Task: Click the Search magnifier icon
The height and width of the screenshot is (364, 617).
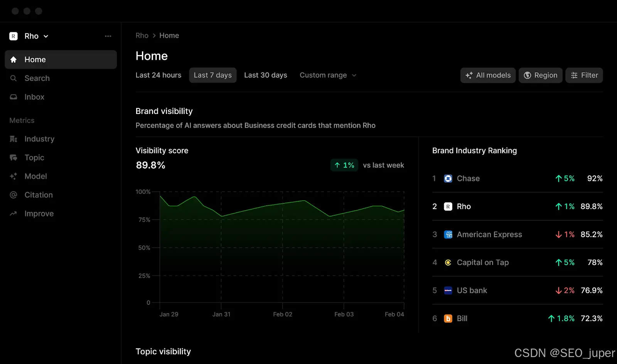Action: click(x=13, y=78)
